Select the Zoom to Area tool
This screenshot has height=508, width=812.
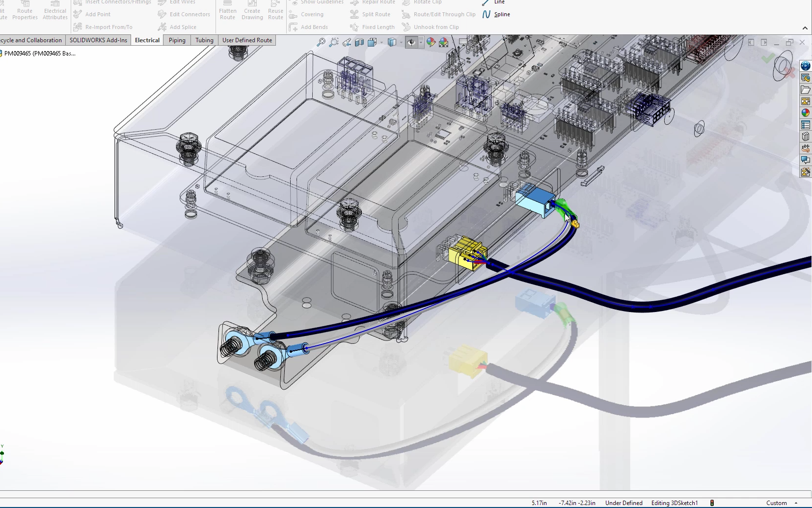coord(334,42)
